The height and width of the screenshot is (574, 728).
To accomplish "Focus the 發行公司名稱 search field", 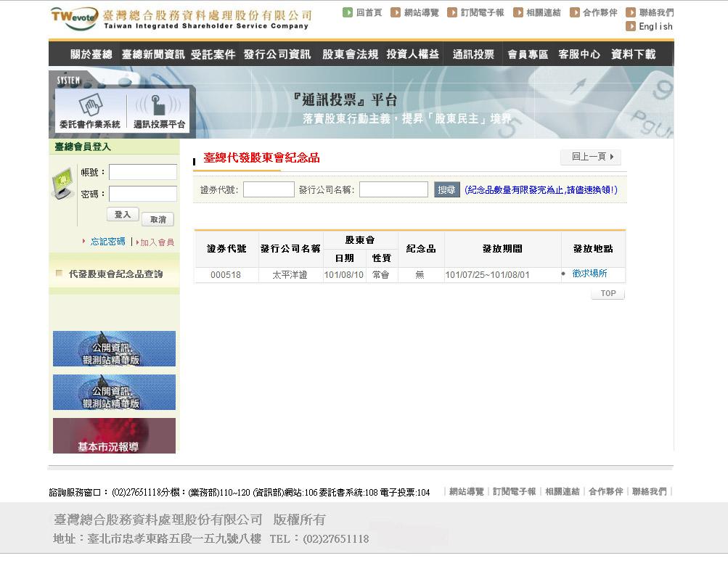I will coord(393,189).
